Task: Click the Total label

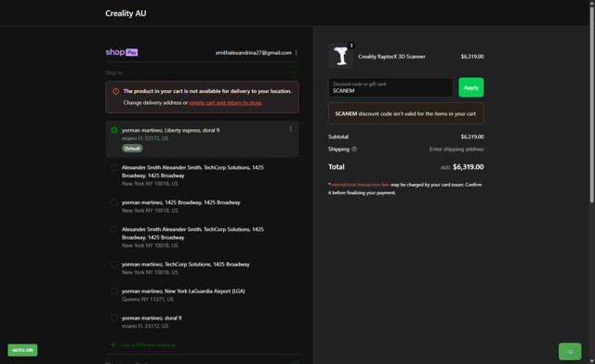Action: pos(337,167)
